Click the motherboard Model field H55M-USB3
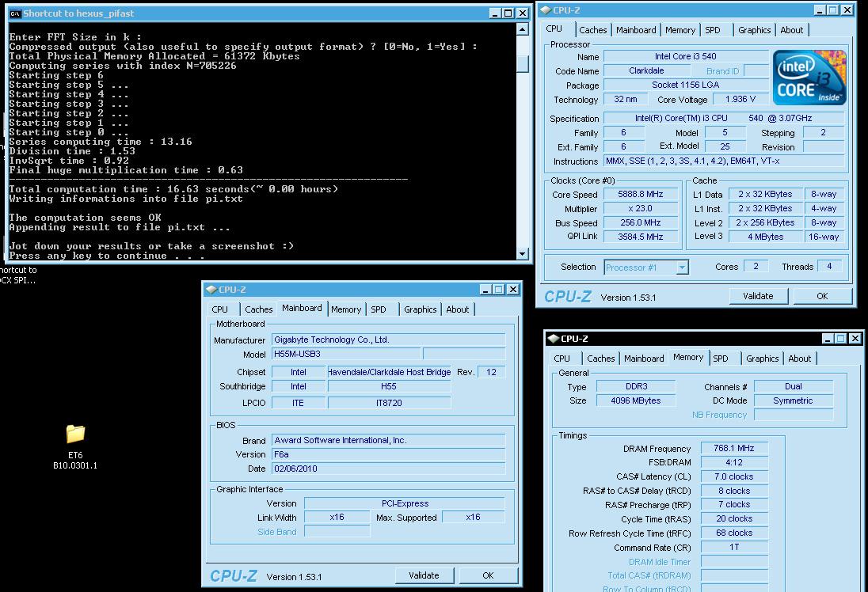This screenshot has height=592, width=868. click(346, 354)
